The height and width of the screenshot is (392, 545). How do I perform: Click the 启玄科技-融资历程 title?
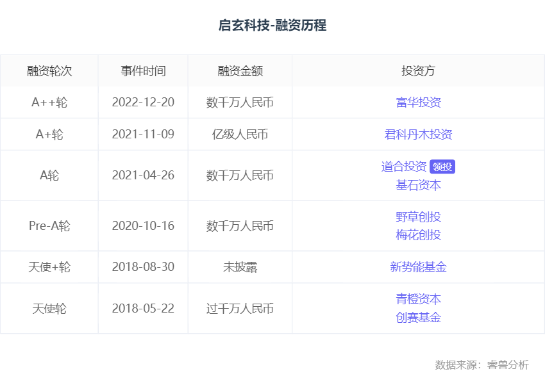pos(272,26)
